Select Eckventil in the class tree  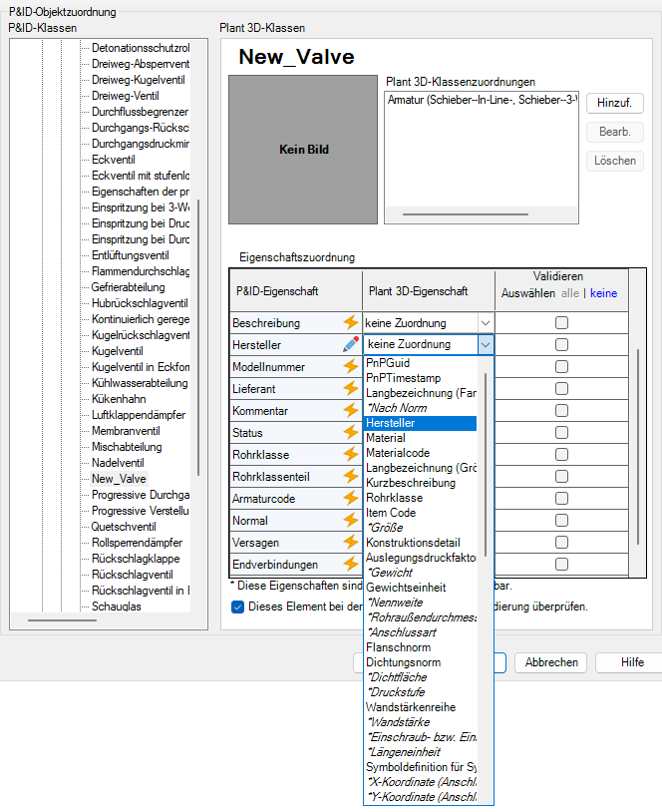point(114,160)
